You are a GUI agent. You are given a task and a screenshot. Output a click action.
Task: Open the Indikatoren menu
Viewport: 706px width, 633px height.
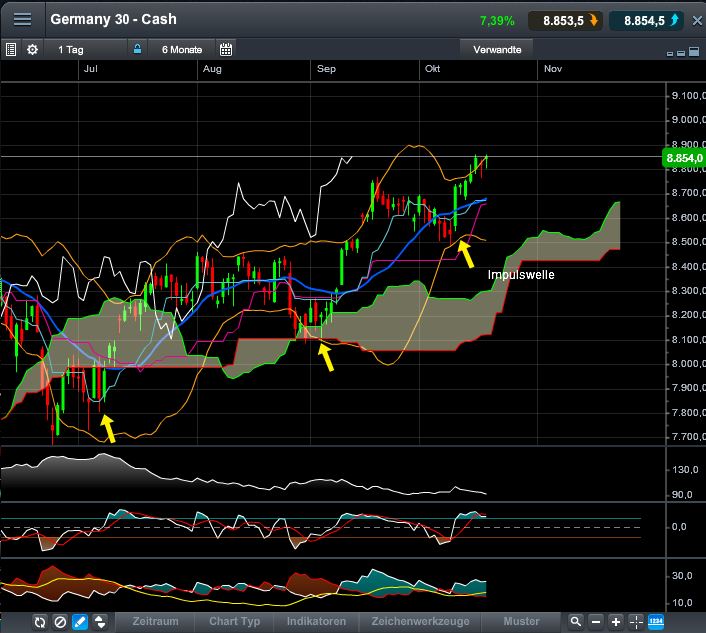pyautogui.click(x=317, y=621)
